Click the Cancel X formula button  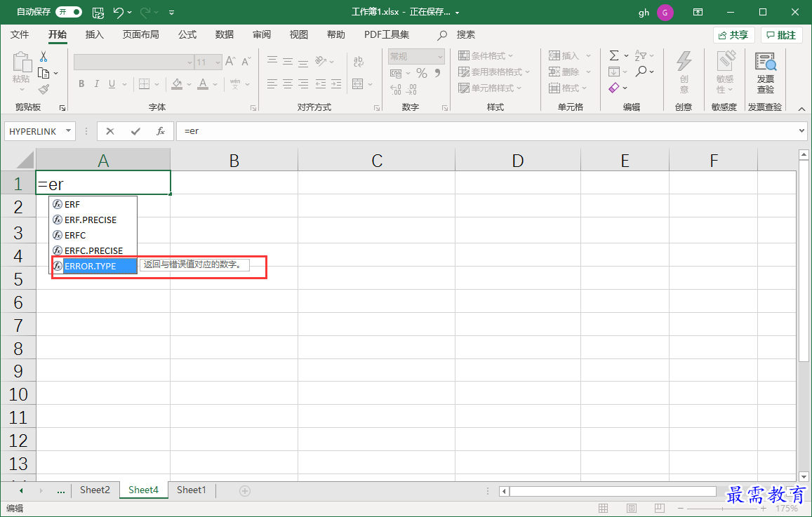tap(109, 131)
